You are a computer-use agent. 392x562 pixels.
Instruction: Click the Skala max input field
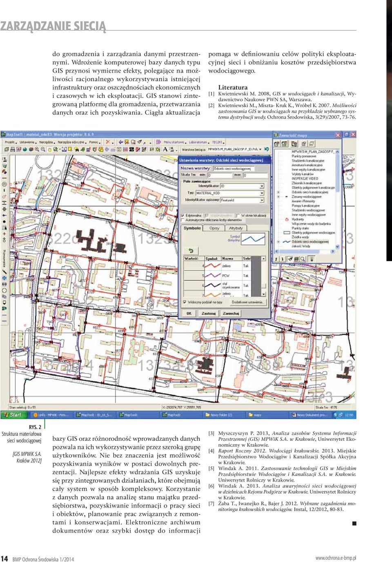coord(255,175)
